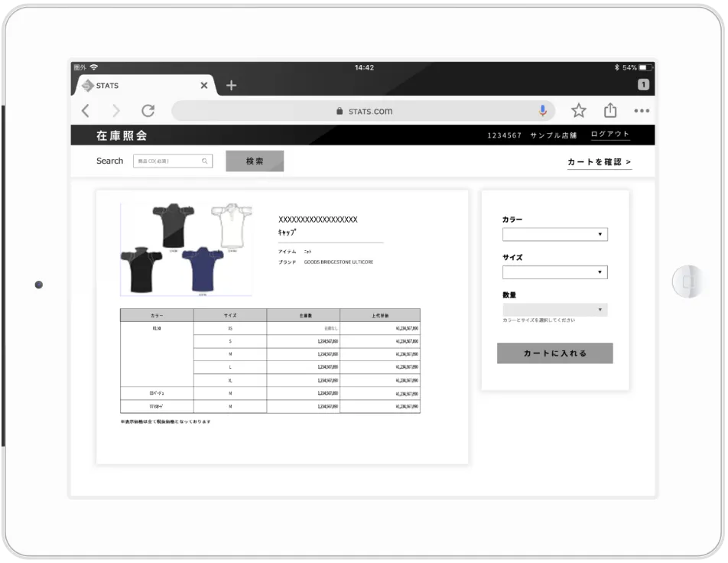The image size is (728, 563).
Task: Tap the microphone voice search icon
Action: [542, 111]
